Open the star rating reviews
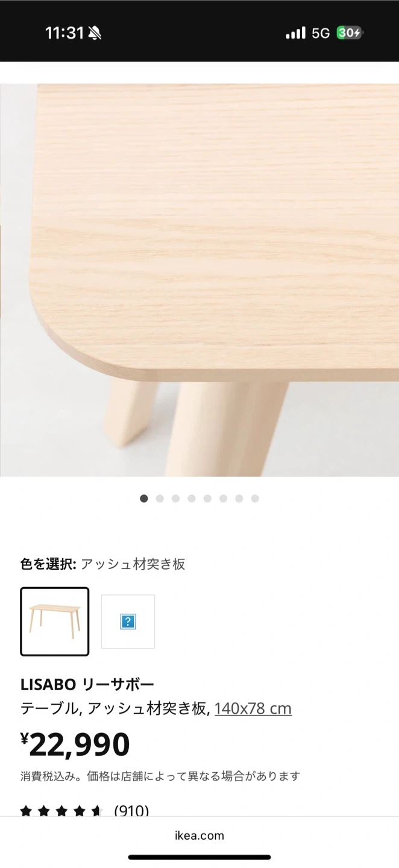Viewport: 399px width, 868px height. 61,811
